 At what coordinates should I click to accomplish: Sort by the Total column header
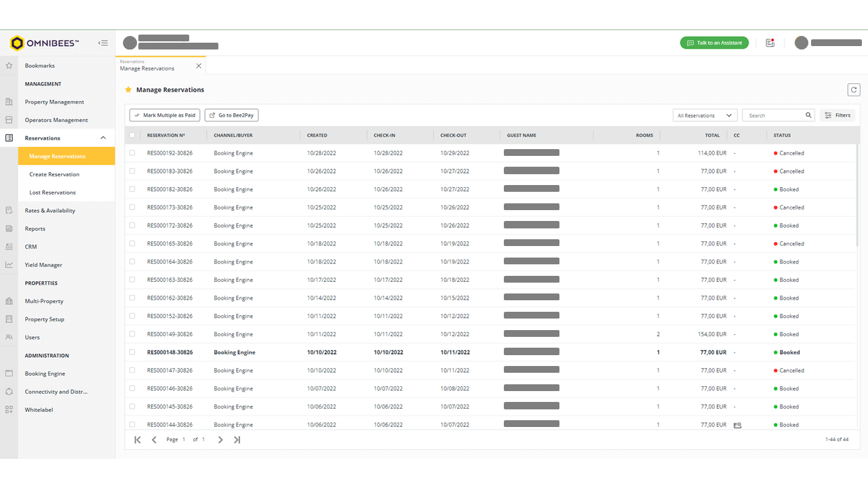click(712, 135)
